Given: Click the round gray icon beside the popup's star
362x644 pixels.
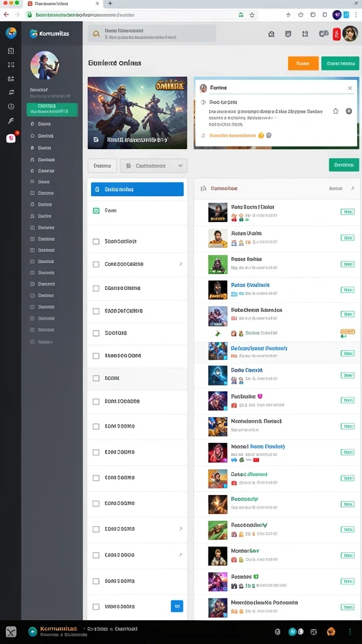Looking at the screenshot, I should click(348, 111).
